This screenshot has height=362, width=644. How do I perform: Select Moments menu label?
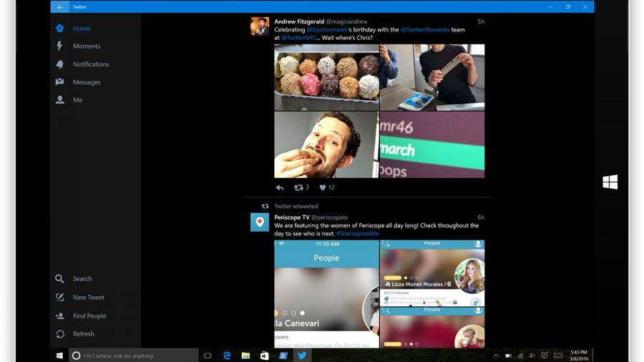pos(87,46)
